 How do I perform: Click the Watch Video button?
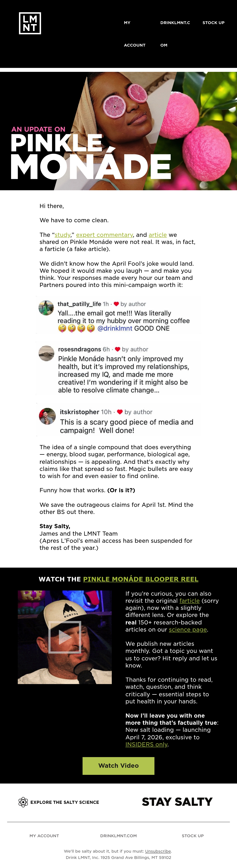pyautogui.click(x=118, y=766)
